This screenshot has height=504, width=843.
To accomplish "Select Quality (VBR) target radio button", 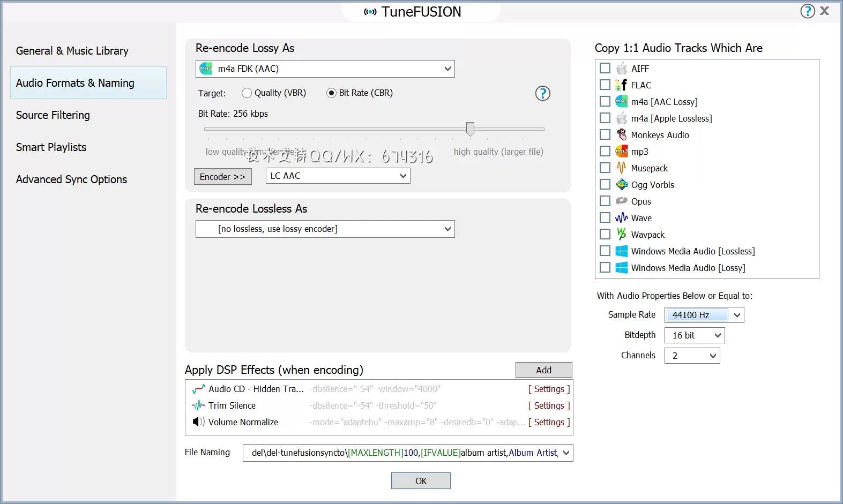I will (247, 93).
